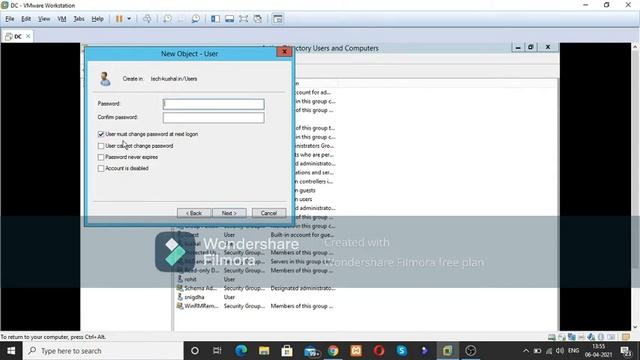
Task: Open the Help menu
Action: pos(97,19)
